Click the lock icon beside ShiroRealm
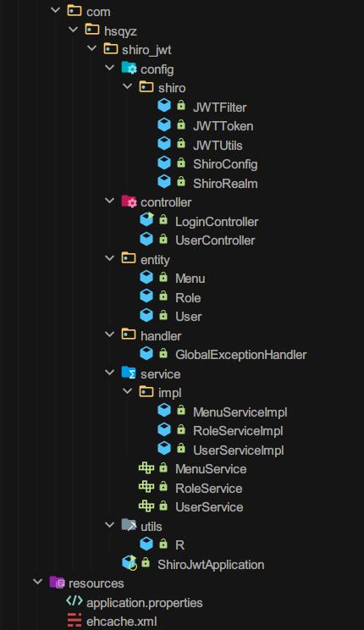This screenshot has height=630, width=364. tap(181, 181)
